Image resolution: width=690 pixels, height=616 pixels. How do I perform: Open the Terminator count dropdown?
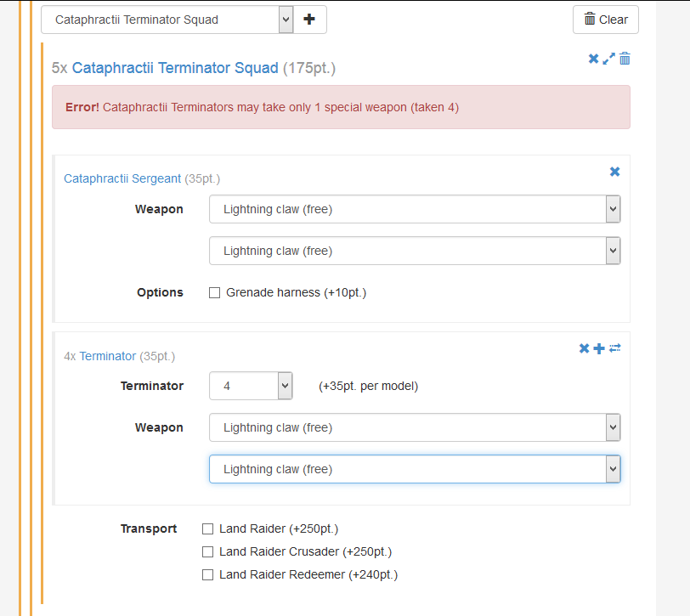(251, 386)
